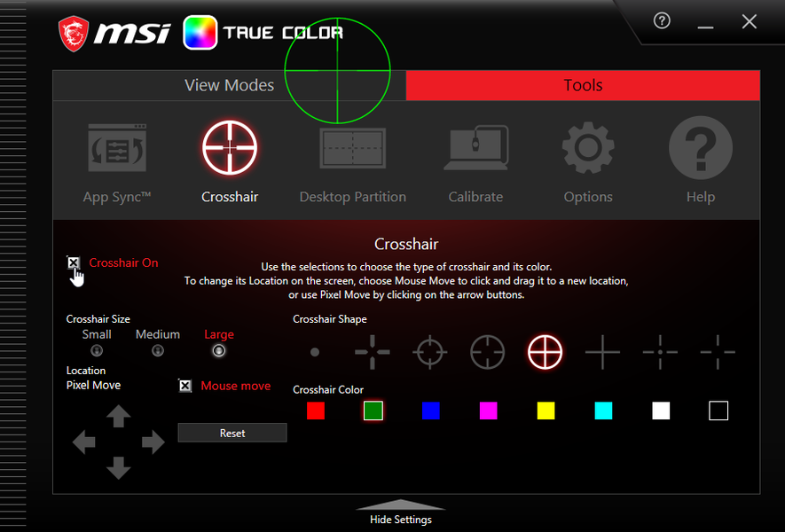Image resolution: width=785 pixels, height=532 pixels.
Task: Click the Crosshair Size label
Action: tap(98, 319)
